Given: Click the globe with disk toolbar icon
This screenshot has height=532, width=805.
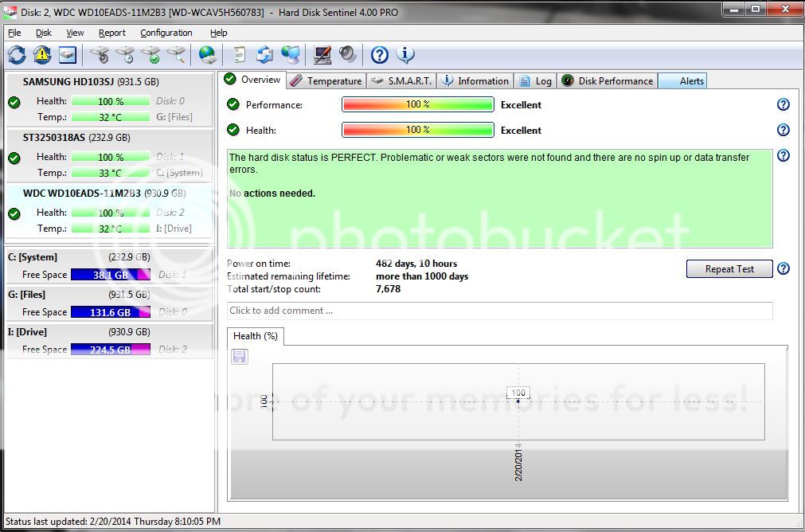Looking at the screenshot, I should tap(208, 55).
